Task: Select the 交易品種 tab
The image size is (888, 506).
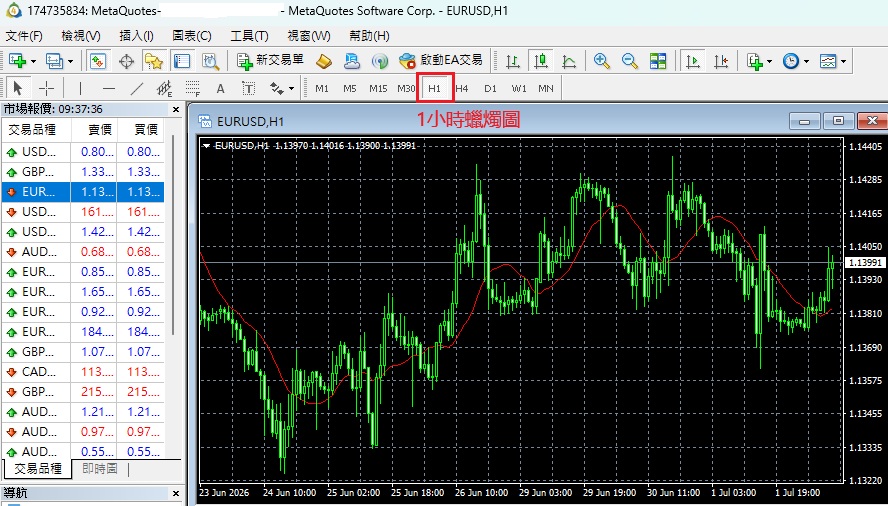Action: 37,469
